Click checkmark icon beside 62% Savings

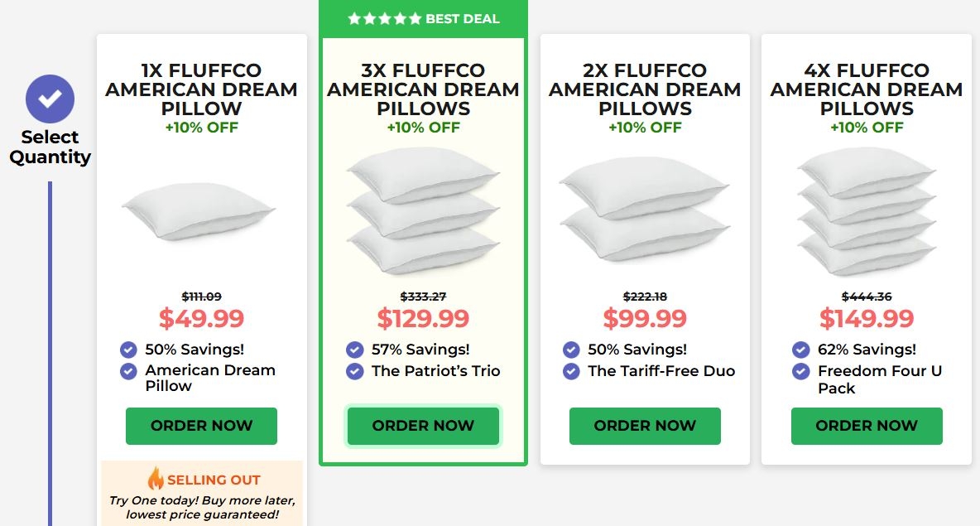point(800,350)
